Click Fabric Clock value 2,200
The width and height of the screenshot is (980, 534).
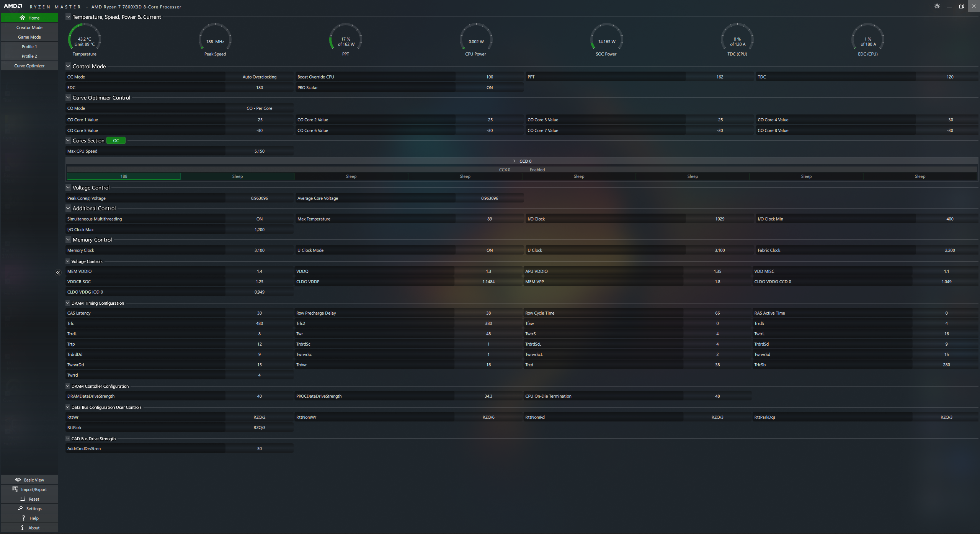pos(950,250)
